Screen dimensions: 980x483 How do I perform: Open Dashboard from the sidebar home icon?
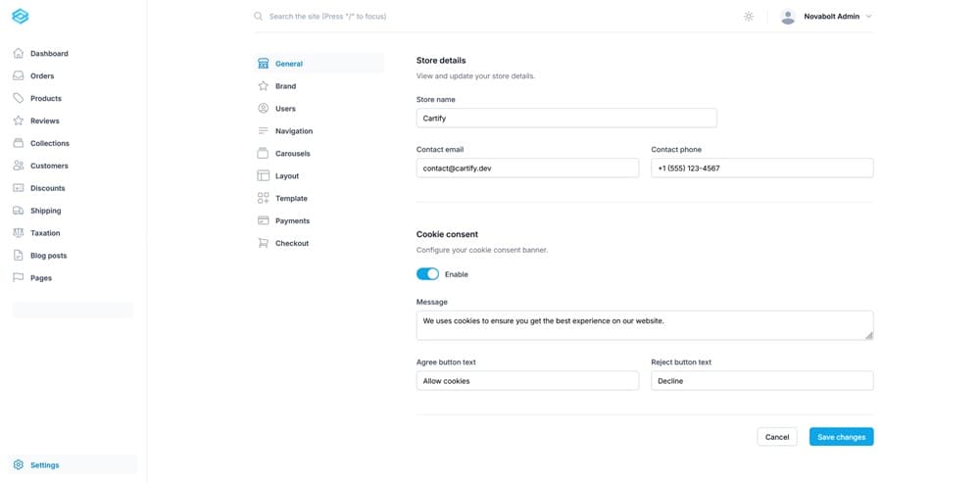pos(19,53)
